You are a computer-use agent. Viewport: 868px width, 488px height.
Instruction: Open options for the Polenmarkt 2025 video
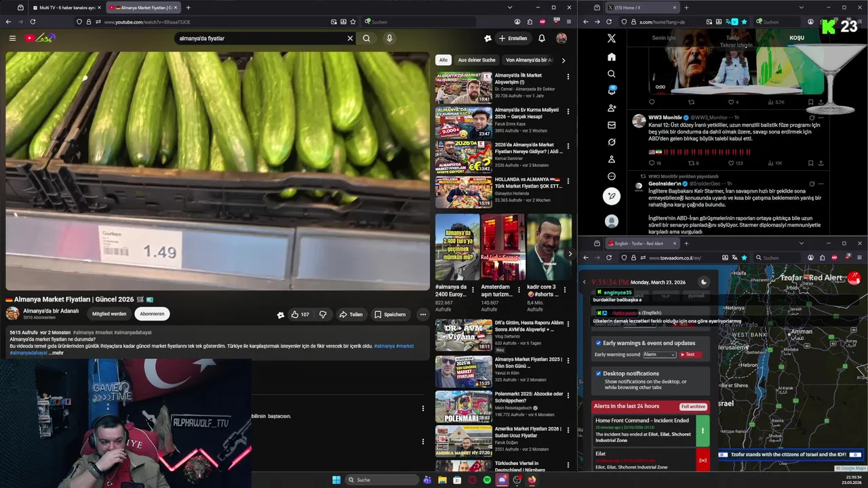click(568, 394)
